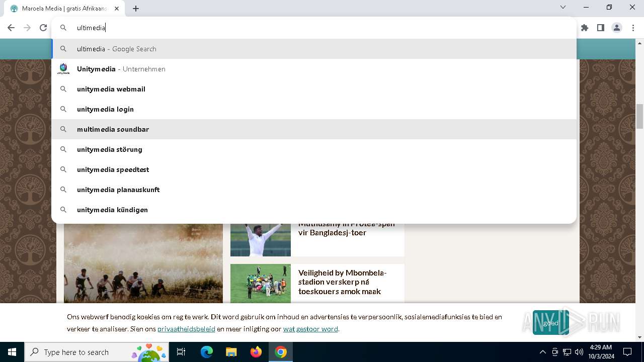Accept cookies with the 'goed' button
The width and height of the screenshot is (644, 362).
(551, 323)
